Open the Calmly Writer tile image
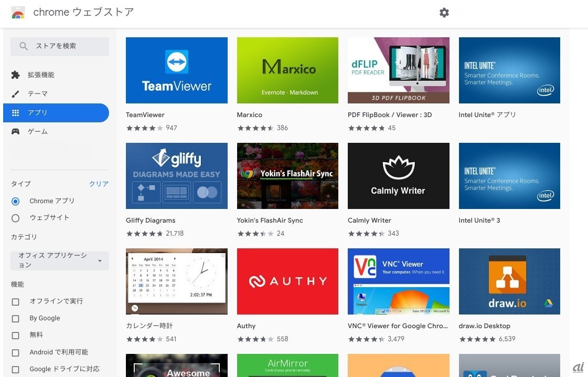The height and width of the screenshot is (377, 588). click(x=398, y=176)
